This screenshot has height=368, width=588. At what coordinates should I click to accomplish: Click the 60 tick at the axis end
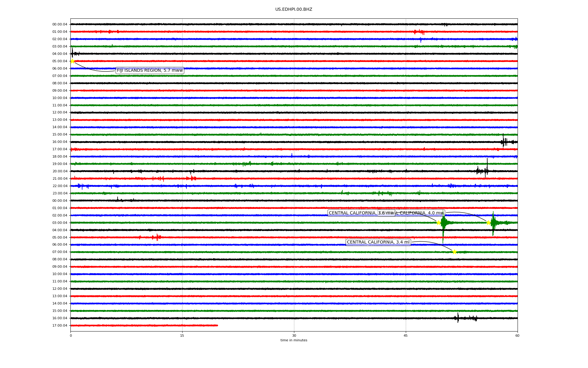click(517, 335)
